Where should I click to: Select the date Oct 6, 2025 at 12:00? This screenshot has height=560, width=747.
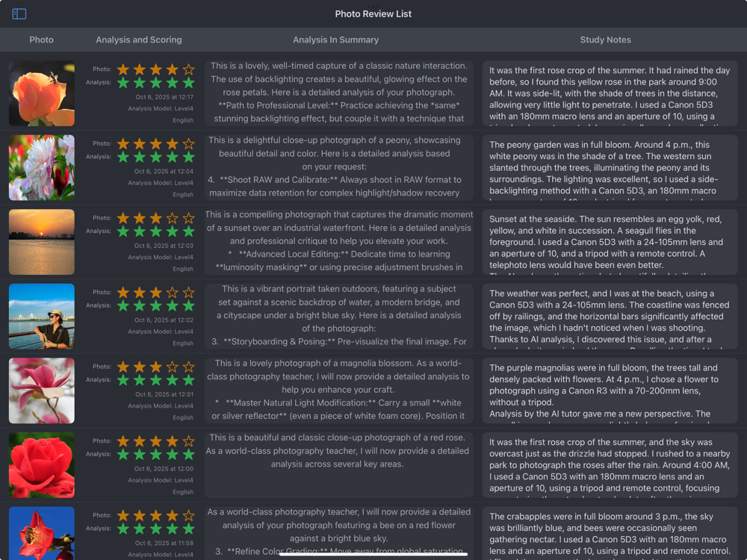[164, 469]
